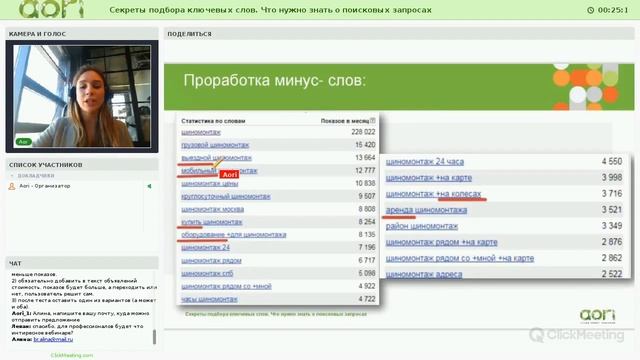Open the 'аренда шиномонтажа' link
Image resolution: width=640 pixels, height=360 pixels.
click(x=427, y=210)
